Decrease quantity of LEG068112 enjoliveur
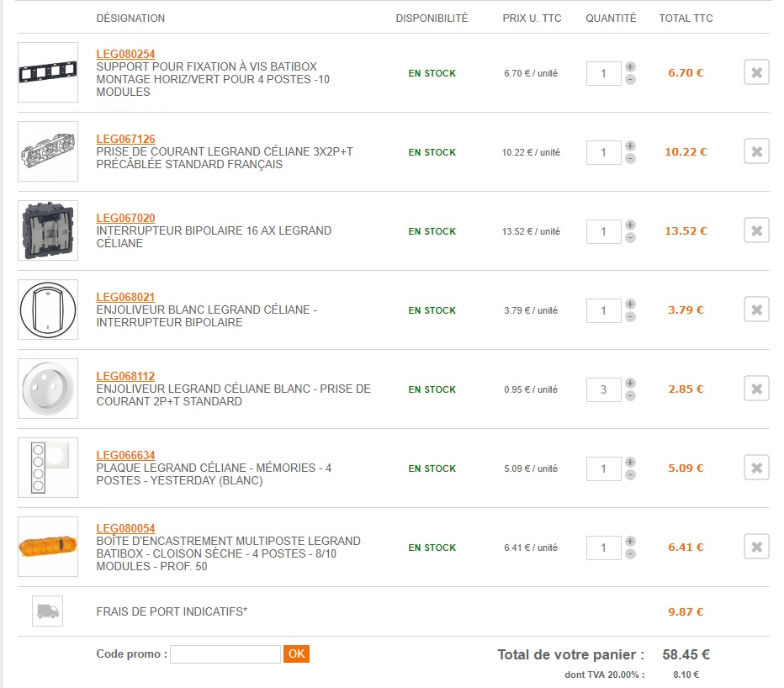The height and width of the screenshot is (688, 784). [631, 395]
